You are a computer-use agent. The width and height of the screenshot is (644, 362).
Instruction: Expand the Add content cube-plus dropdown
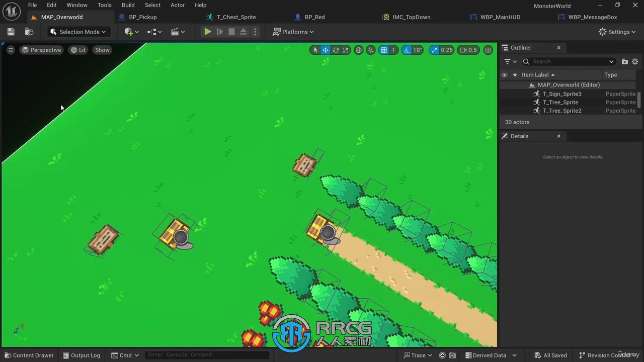(x=131, y=32)
